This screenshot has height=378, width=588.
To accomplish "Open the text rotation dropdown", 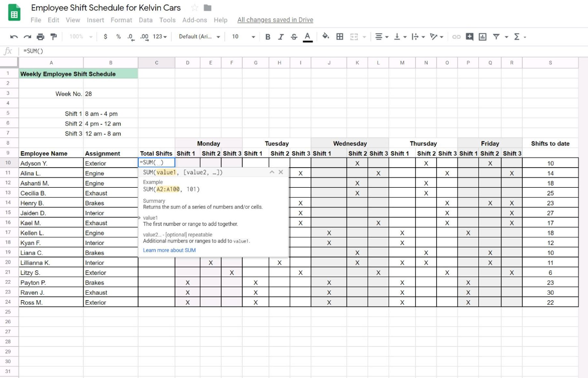I will coord(437,37).
